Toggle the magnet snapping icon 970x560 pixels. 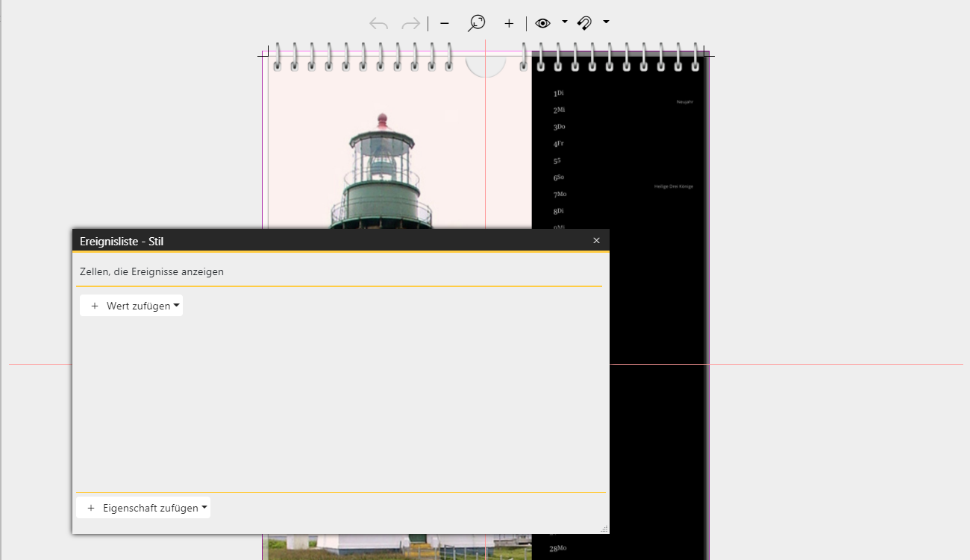(x=585, y=23)
